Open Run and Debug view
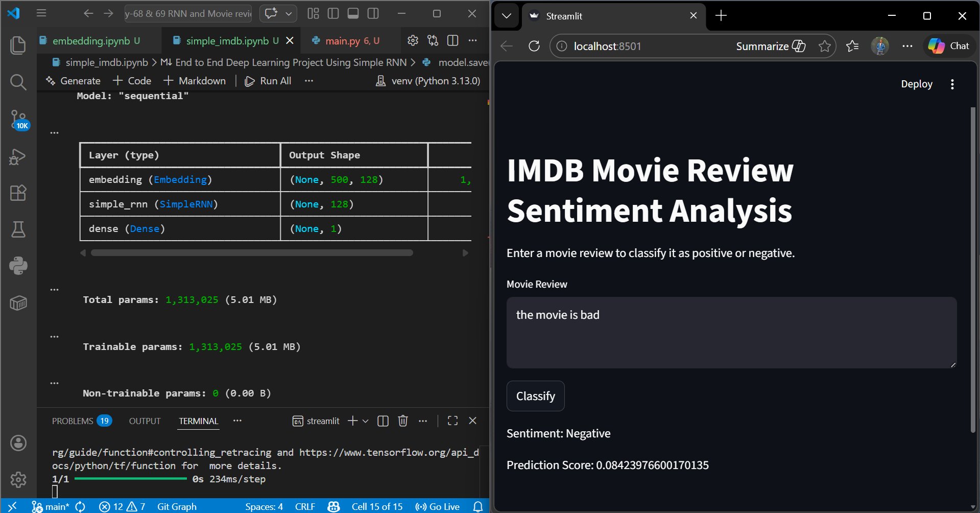This screenshot has width=980, height=513. tap(18, 157)
